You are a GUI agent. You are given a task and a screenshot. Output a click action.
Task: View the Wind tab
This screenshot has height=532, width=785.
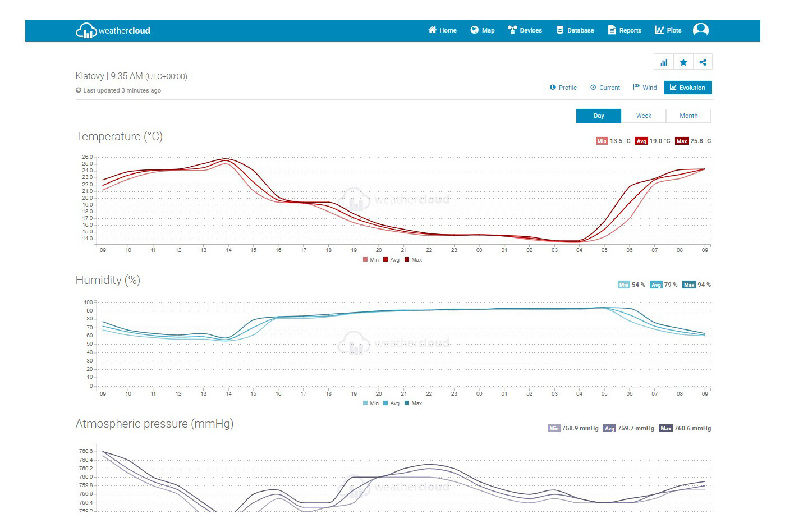coord(645,88)
